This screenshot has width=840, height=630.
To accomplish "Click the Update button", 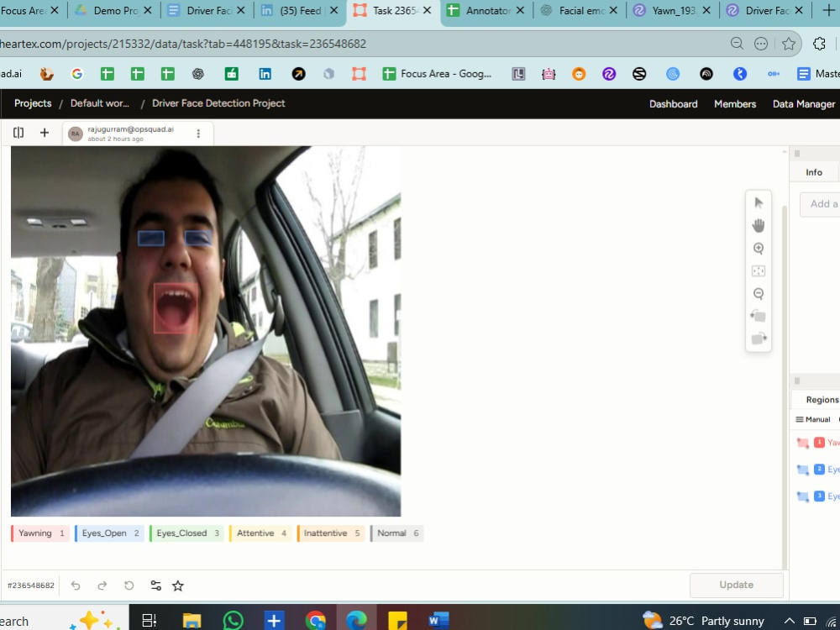I will click(736, 585).
